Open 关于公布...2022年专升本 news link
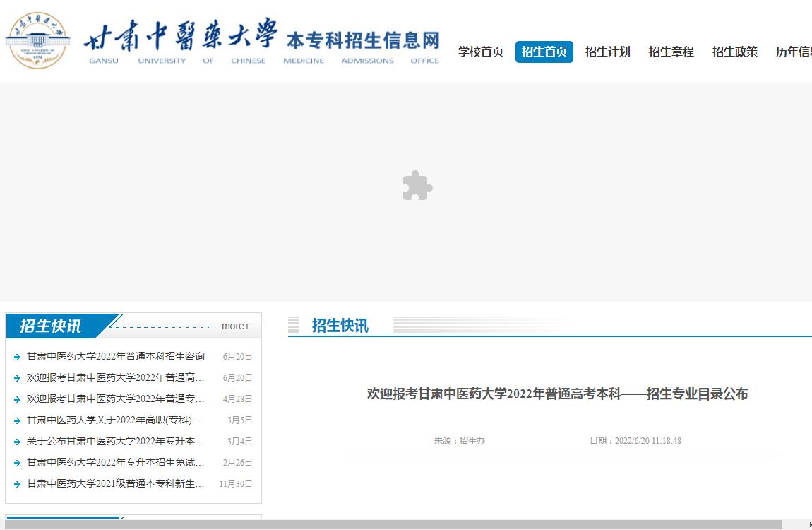This screenshot has width=812, height=530. click(x=116, y=442)
